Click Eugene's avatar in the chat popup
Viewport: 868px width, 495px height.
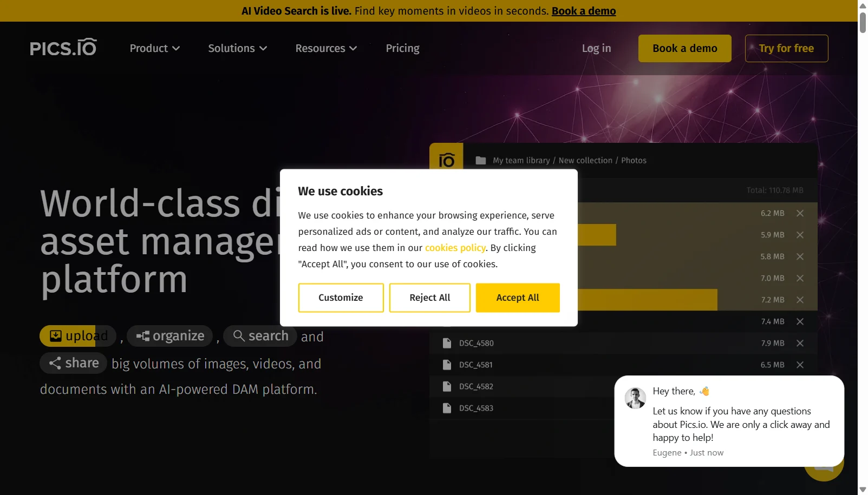[635, 398]
